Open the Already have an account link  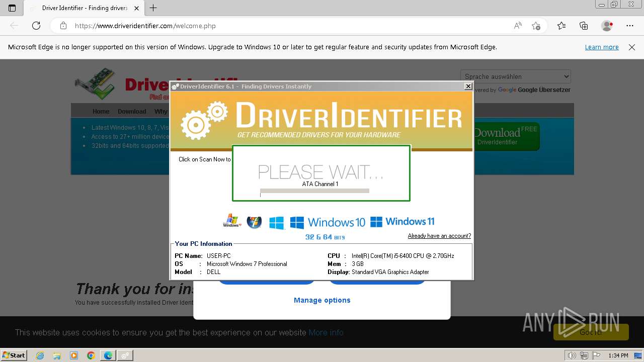tap(439, 236)
